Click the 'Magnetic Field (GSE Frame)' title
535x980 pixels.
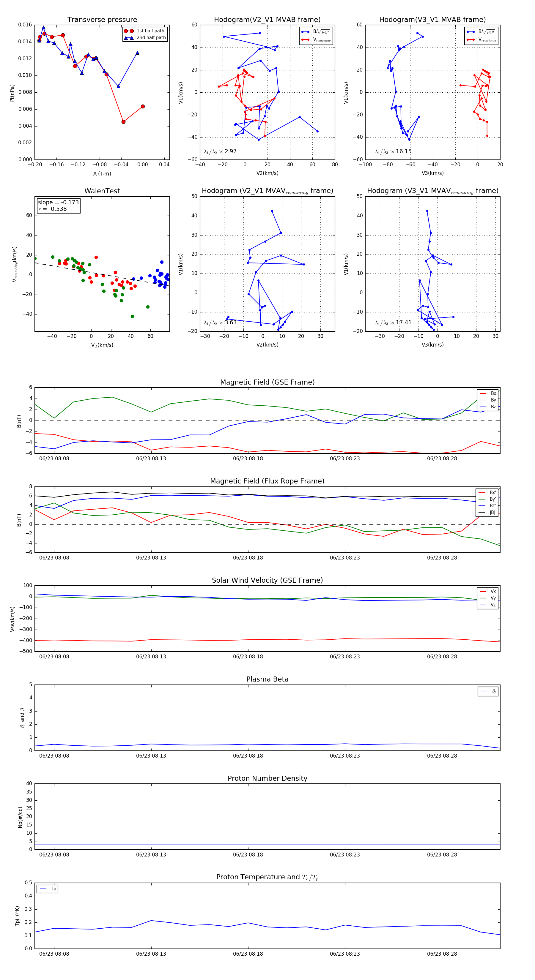[x=267, y=382]
